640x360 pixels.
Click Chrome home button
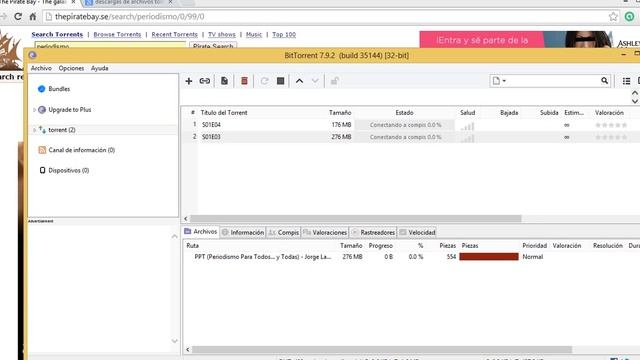[33, 17]
